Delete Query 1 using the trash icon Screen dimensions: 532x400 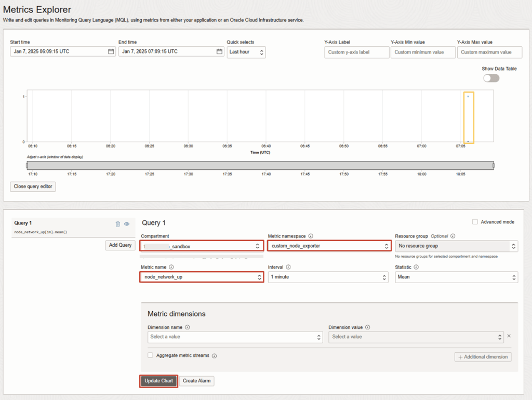coord(118,224)
